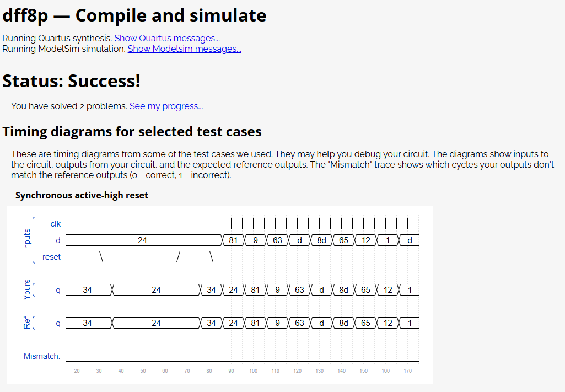Select the Yours group label
This screenshot has width=565, height=392.
27,289
